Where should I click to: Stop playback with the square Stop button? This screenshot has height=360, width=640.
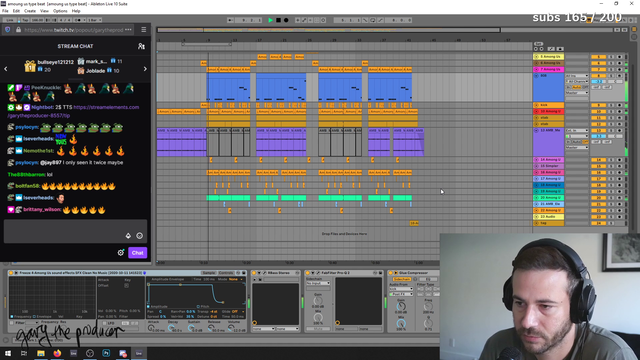(278, 20)
